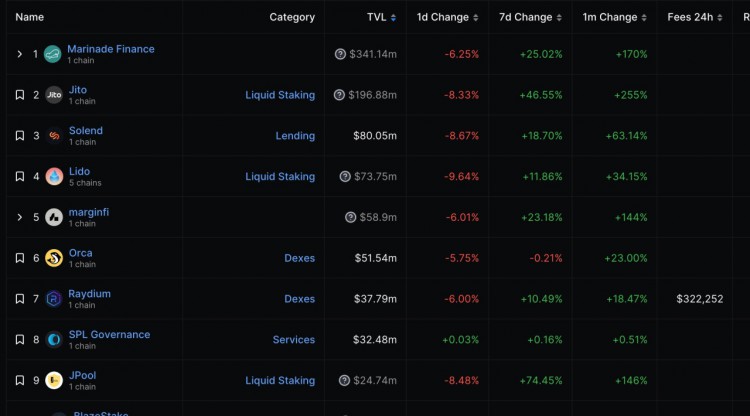Bookmark the Raydium protocol
The width and height of the screenshot is (750, 416).
point(20,299)
